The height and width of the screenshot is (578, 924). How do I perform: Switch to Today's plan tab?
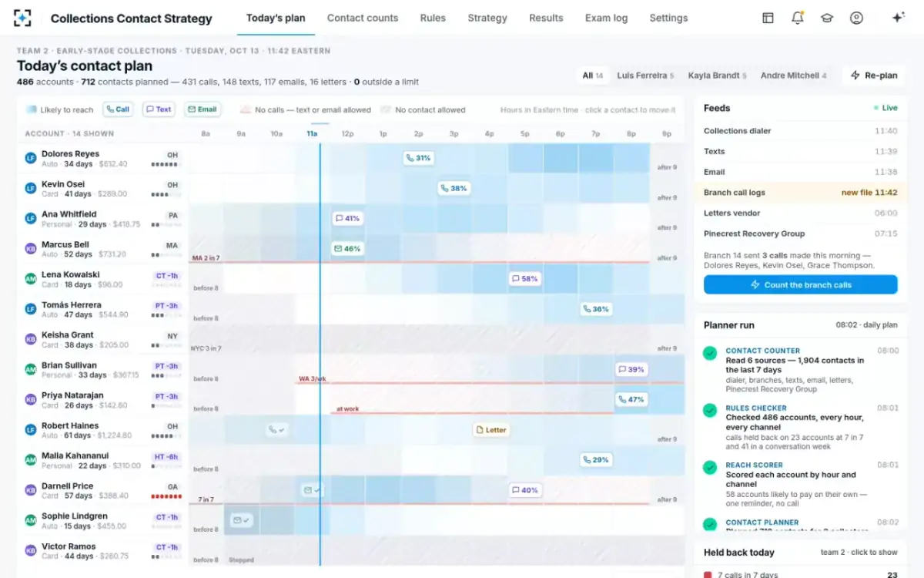[x=276, y=18]
